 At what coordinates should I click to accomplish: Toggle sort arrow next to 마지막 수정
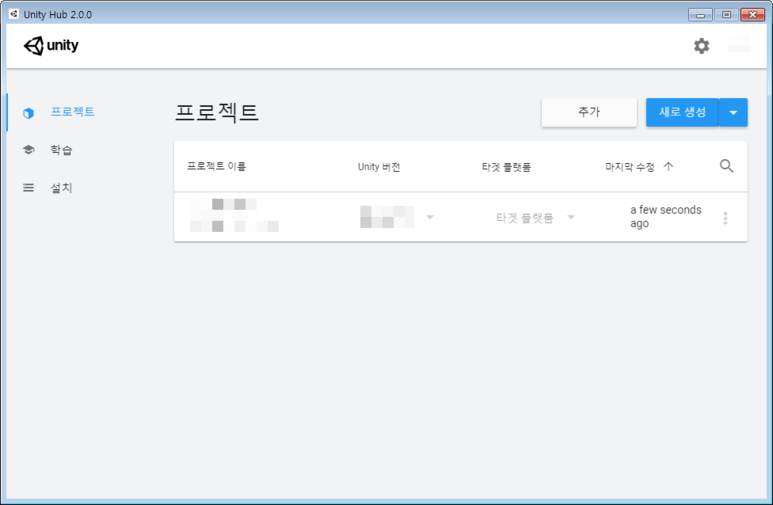click(x=668, y=166)
